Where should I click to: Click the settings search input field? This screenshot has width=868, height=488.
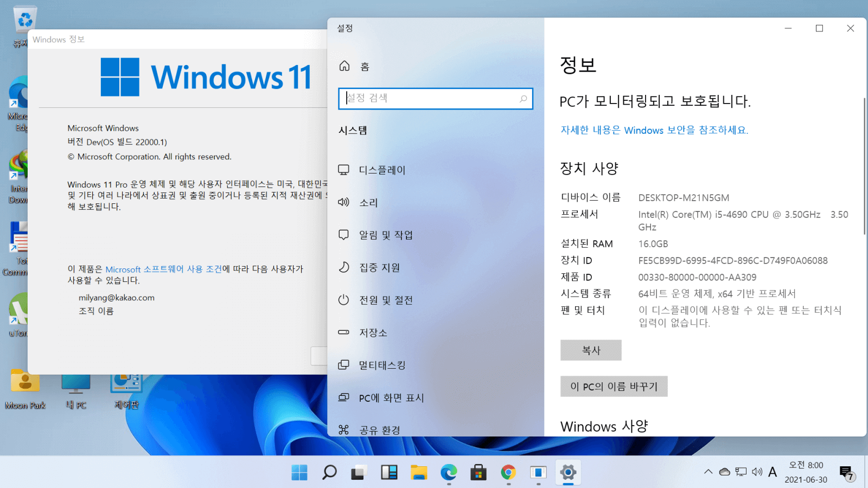point(436,99)
